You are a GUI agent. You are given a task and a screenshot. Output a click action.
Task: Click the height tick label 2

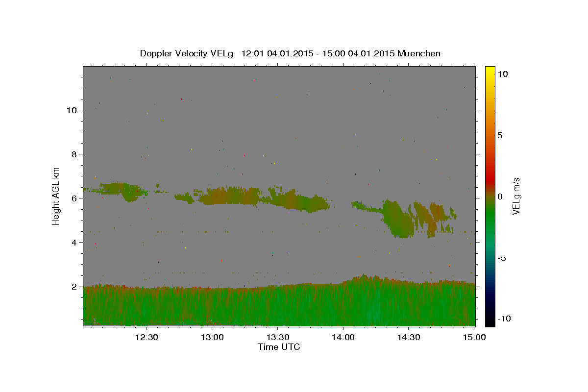pyautogui.click(x=75, y=287)
